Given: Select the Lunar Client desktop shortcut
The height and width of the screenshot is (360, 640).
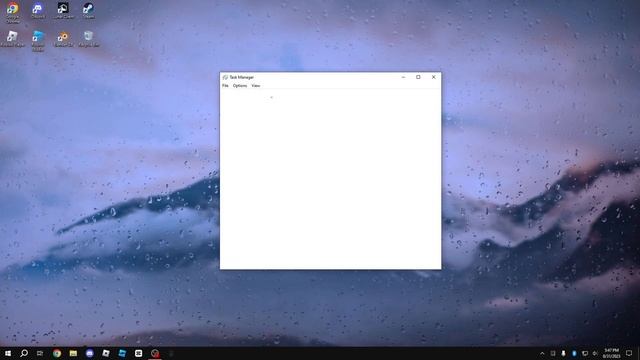Looking at the screenshot, I should pos(63,10).
